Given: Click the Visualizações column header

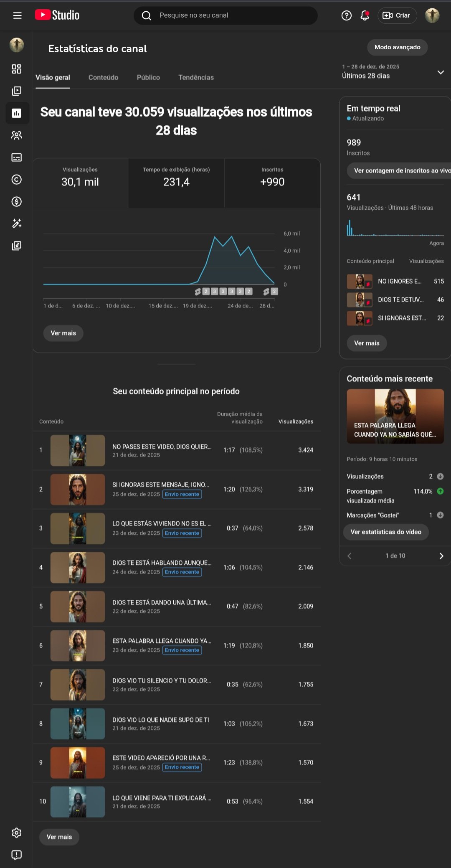Looking at the screenshot, I should coord(296,421).
